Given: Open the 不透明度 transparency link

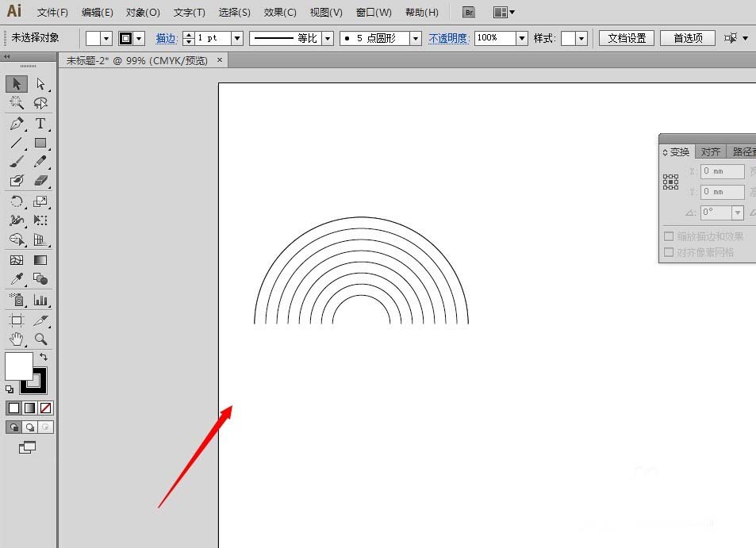Looking at the screenshot, I should tap(448, 38).
